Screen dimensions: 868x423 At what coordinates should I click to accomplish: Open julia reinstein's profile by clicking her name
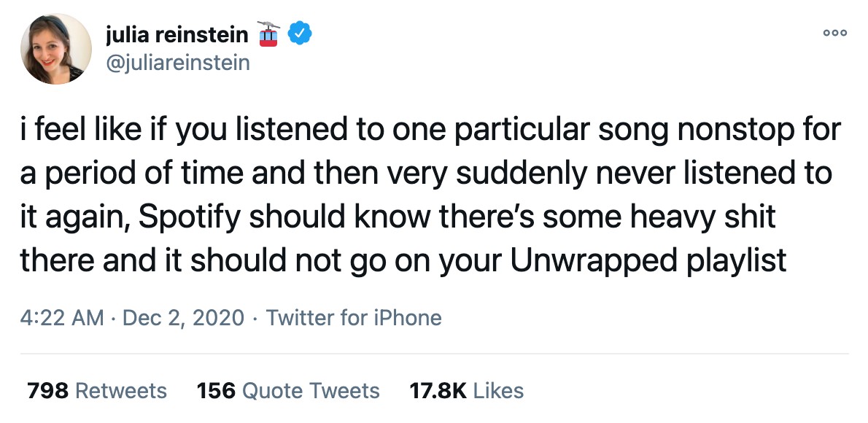tap(177, 33)
